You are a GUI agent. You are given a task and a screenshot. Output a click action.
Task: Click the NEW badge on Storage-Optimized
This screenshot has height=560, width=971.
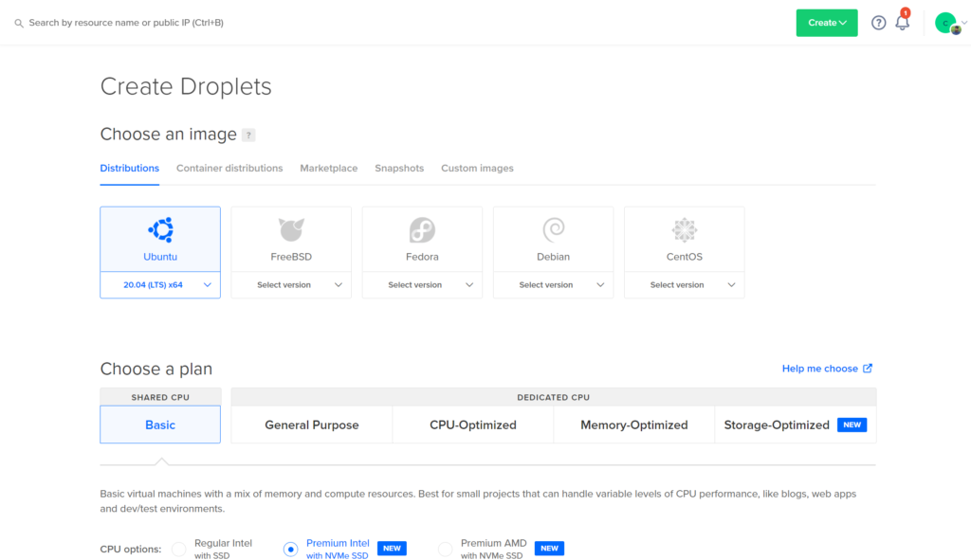coord(852,425)
